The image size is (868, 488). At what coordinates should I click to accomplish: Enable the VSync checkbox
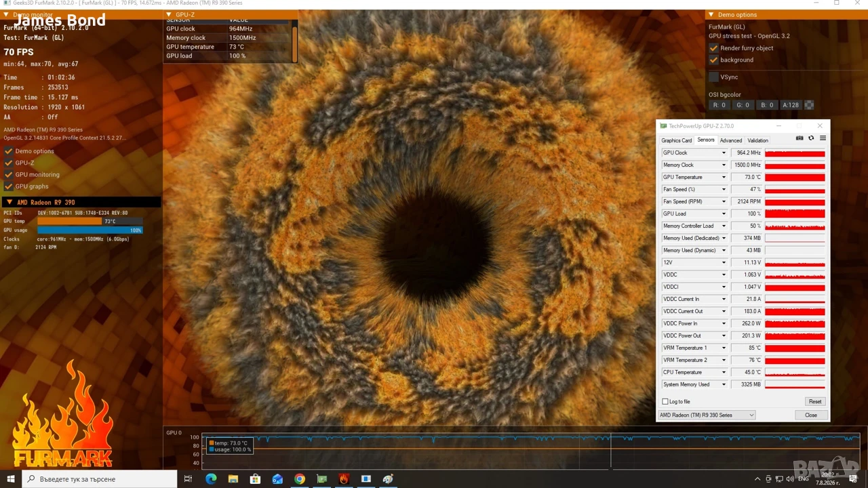point(713,77)
